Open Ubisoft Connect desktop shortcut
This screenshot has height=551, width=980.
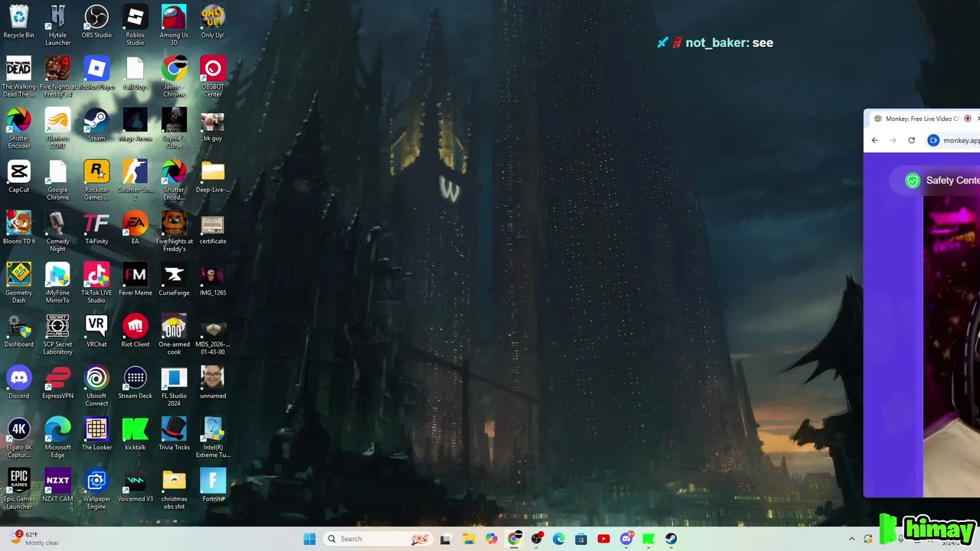96,386
